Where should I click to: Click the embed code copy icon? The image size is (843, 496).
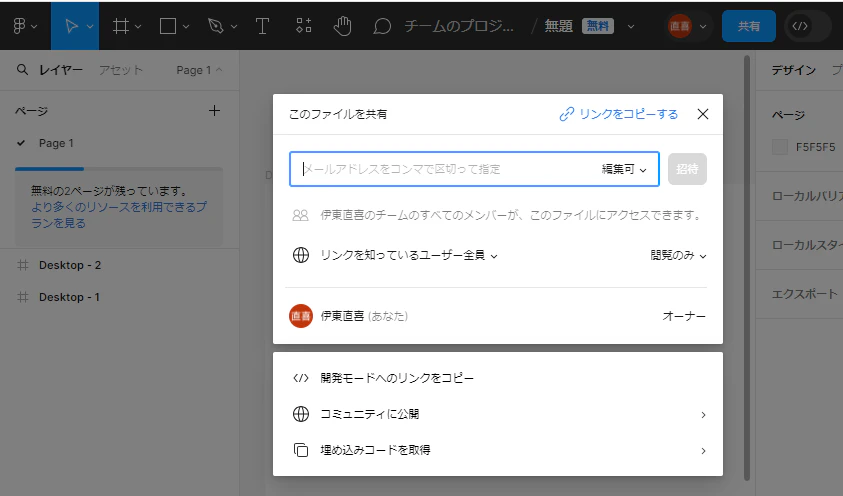coord(301,450)
